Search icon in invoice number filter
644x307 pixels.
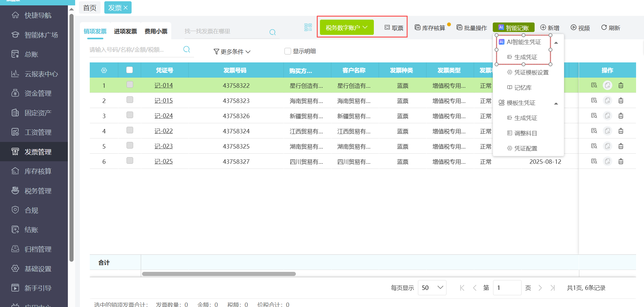(187, 49)
